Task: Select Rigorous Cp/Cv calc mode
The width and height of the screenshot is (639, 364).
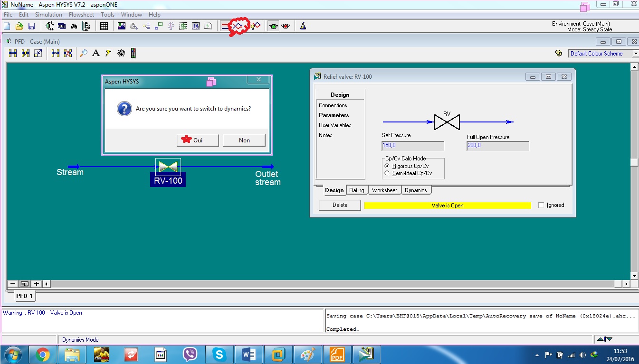Action: [387, 166]
